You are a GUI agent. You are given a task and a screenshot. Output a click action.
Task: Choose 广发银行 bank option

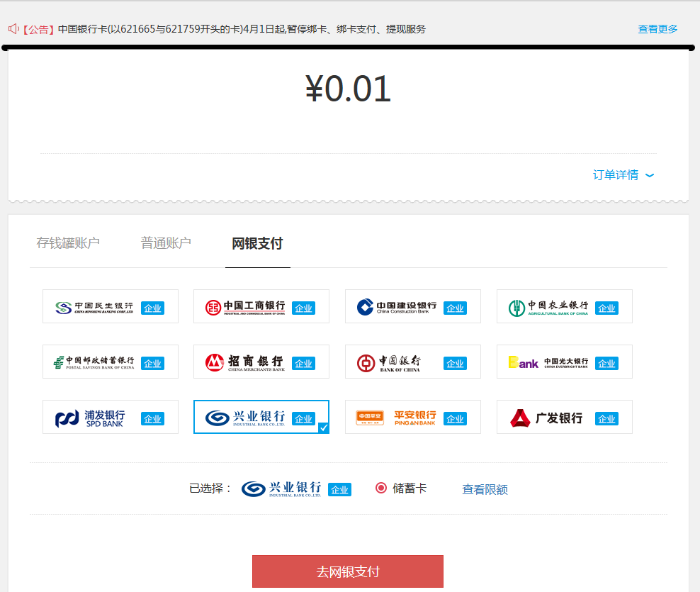(564, 418)
